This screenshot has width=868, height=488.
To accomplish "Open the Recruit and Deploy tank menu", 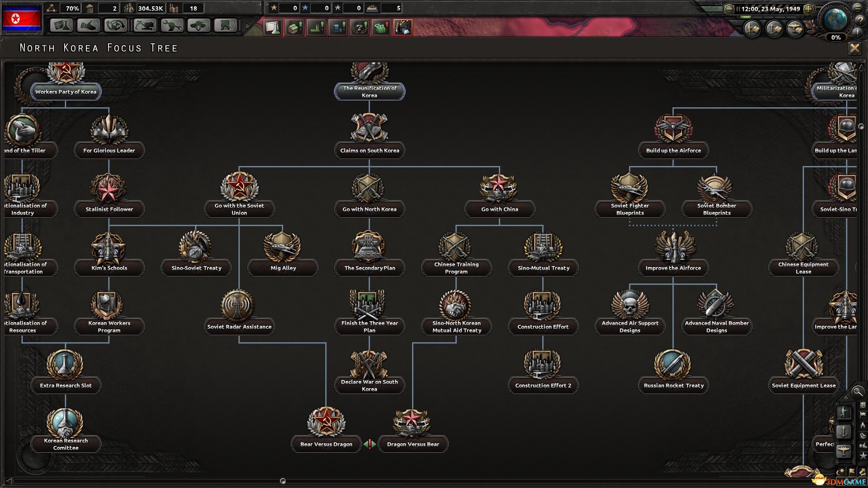I will tap(199, 25).
